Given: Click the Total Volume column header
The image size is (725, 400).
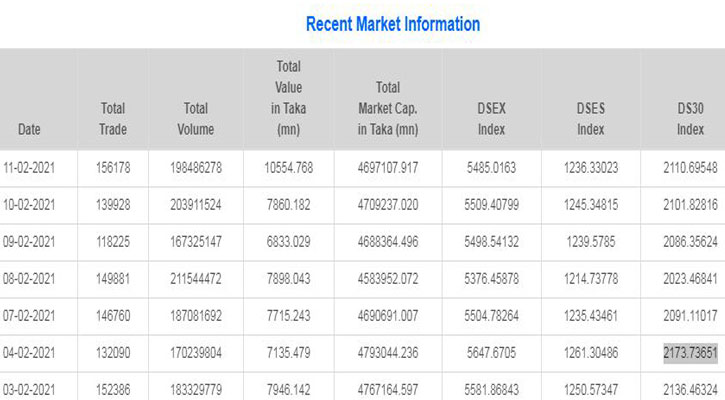Looking at the screenshot, I should 196,118.
